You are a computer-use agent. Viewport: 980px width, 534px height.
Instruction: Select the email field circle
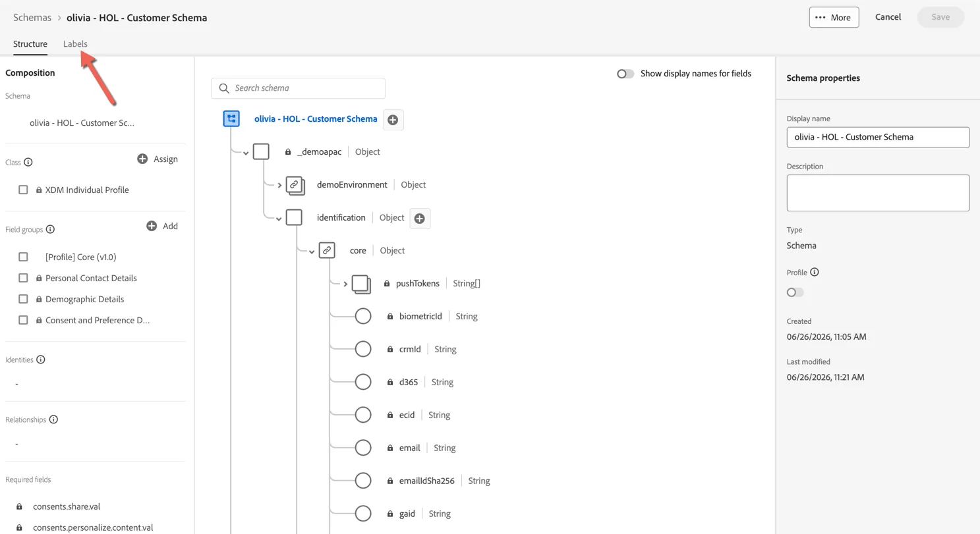pyautogui.click(x=363, y=448)
